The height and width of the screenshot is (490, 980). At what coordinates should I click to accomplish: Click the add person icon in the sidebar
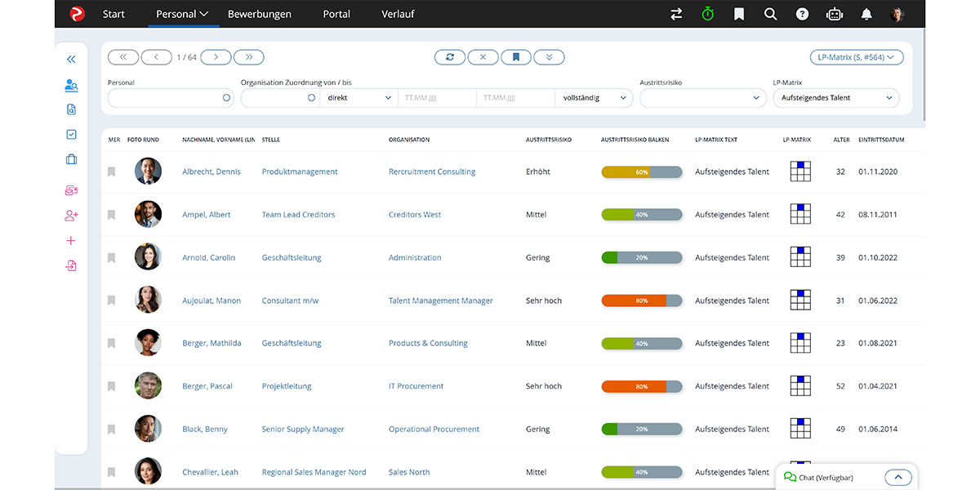click(x=71, y=215)
